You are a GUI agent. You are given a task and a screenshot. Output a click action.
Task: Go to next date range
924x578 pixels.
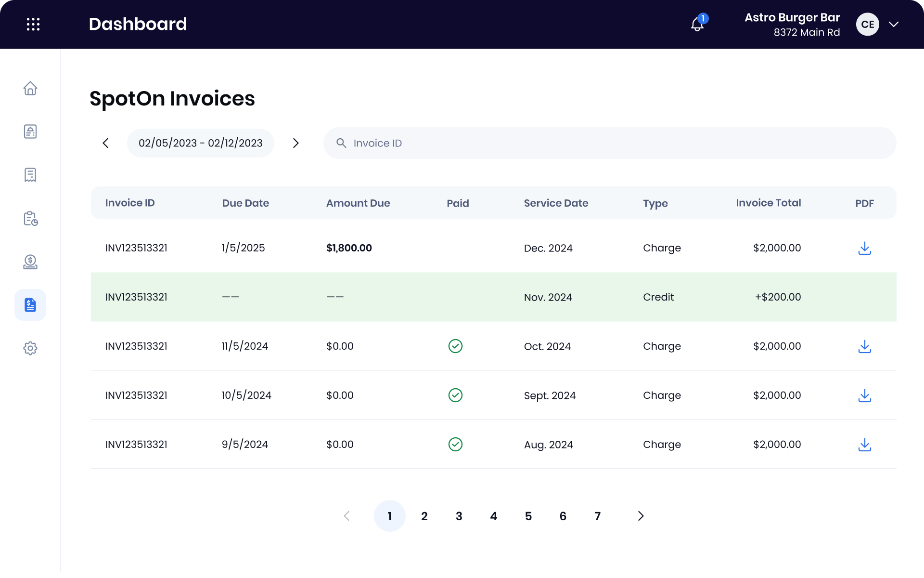(296, 143)
